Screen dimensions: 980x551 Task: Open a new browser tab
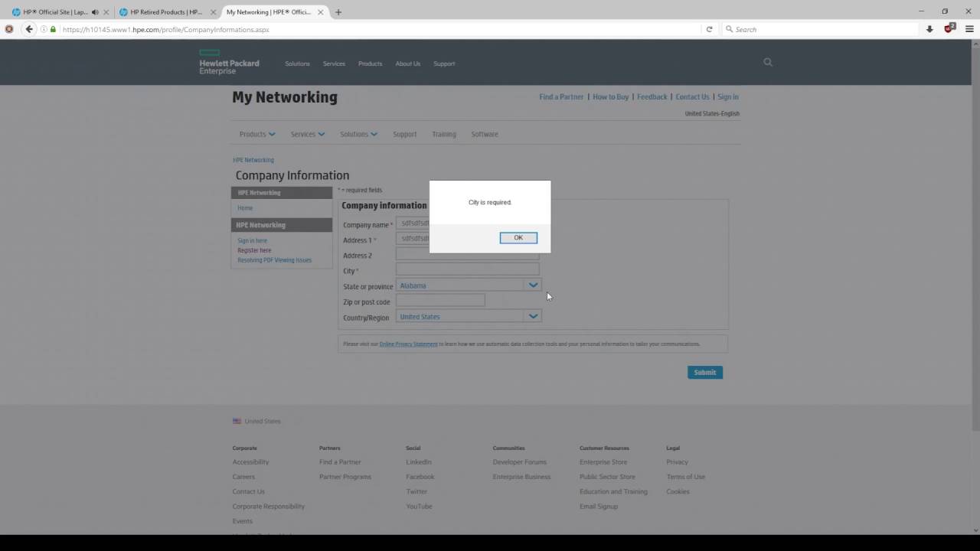pyautogui.click(x=338, y=12)
